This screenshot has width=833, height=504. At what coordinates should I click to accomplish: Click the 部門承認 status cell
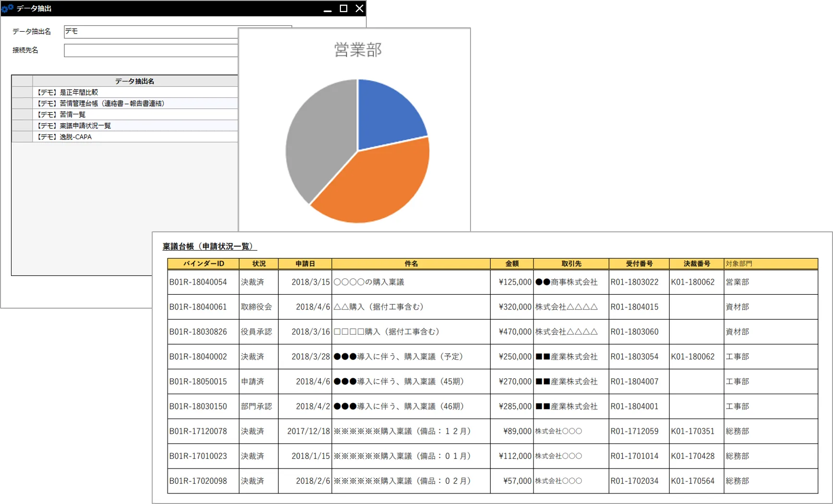point(259,407)
